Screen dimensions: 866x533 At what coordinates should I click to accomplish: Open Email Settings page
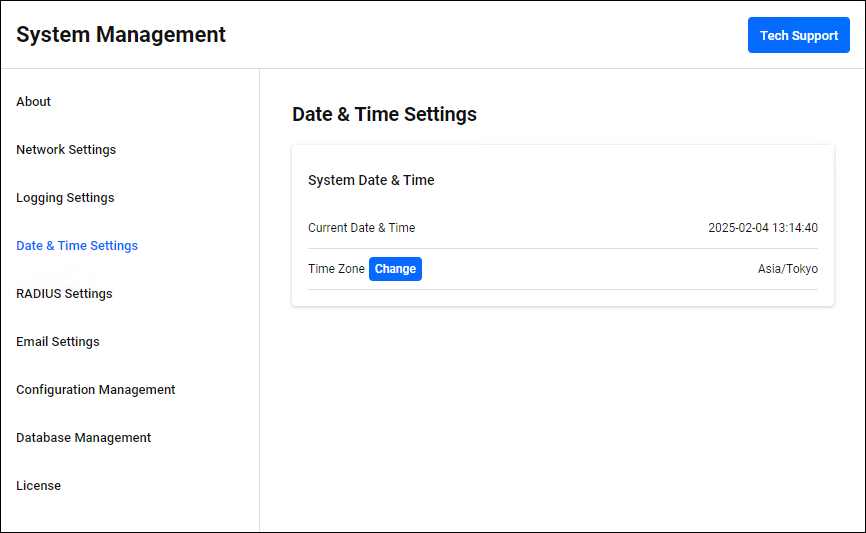coord(58,342)
